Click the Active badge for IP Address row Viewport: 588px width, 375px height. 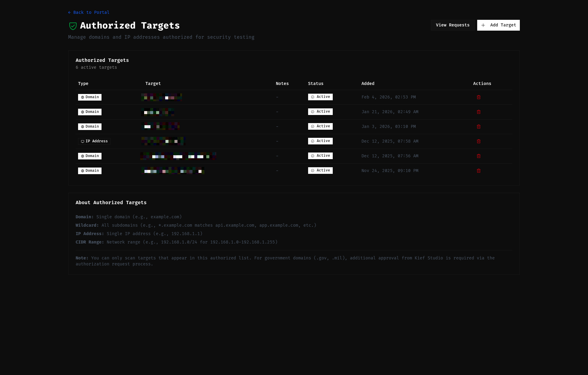[320, 141]
